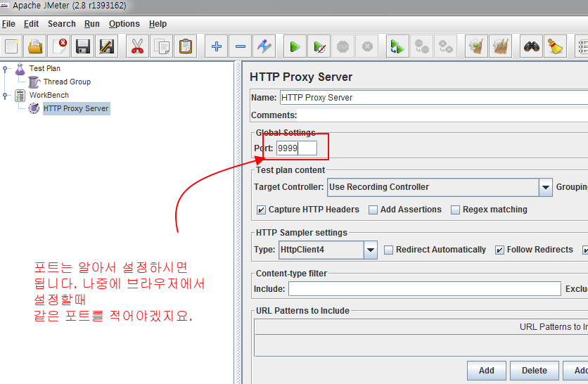This screenshot has height=384, width=588.
Task: Click the Comments field
Action: pos(443,115)
